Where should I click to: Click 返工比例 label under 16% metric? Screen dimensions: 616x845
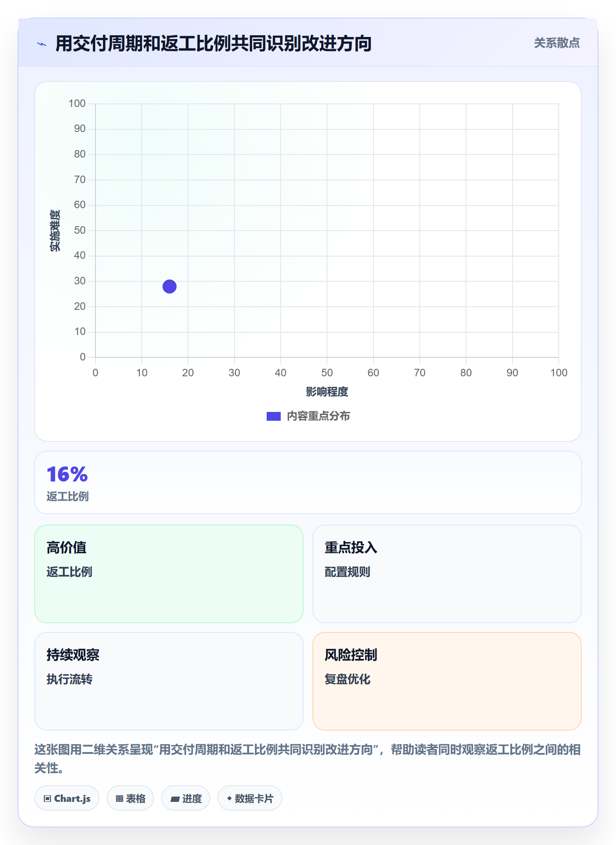68,496
